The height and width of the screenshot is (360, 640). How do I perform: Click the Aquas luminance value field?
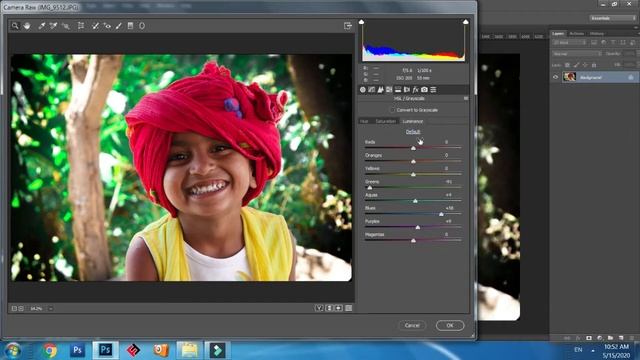pyautogui.click(x=448, y=195)
